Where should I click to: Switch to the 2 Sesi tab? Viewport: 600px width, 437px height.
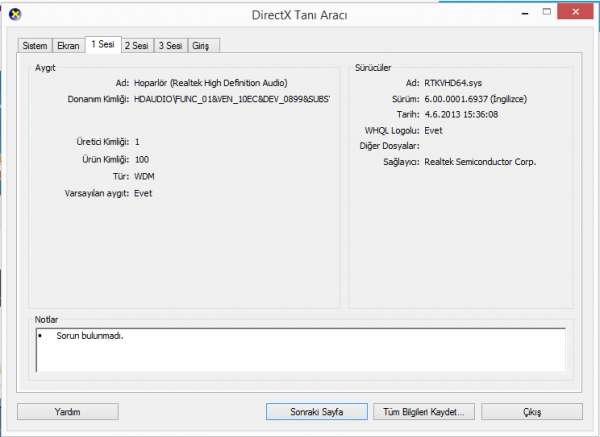(x=137, y=46)
